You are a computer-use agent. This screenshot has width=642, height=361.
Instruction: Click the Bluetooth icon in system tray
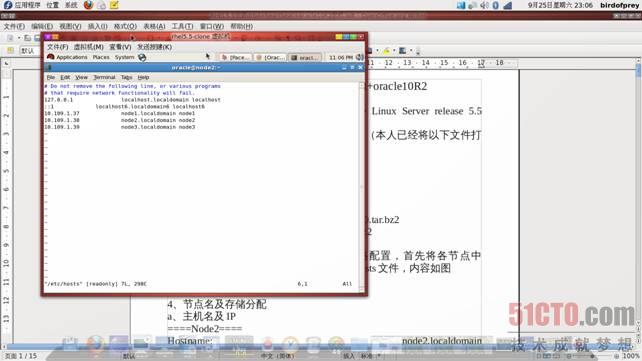[x=495, y=5]
